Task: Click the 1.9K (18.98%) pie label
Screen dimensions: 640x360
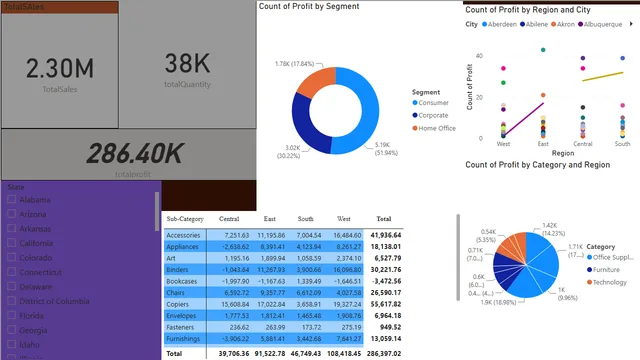Action: click(x=498, y=302)
